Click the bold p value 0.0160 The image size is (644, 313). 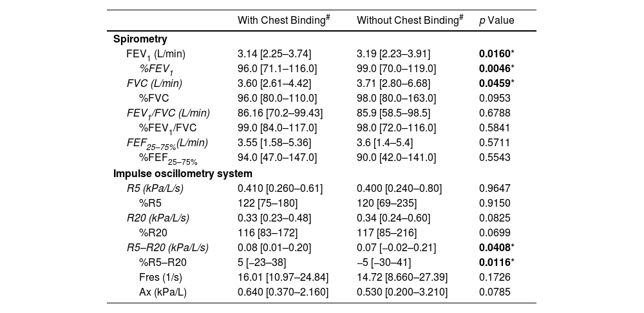pos(493,54)
